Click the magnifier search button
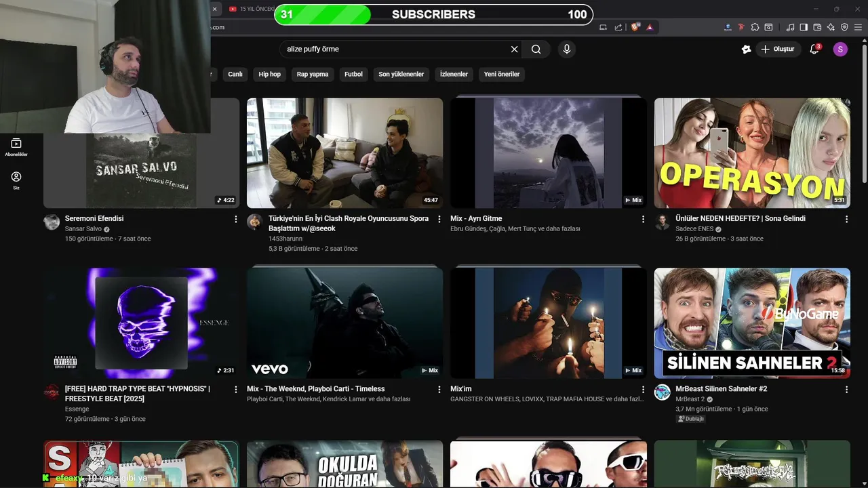 (536, 49)
